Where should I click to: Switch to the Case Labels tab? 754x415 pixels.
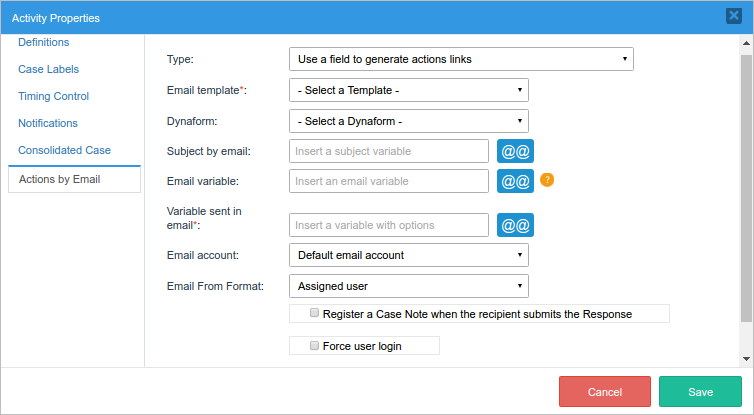(48, 69)
